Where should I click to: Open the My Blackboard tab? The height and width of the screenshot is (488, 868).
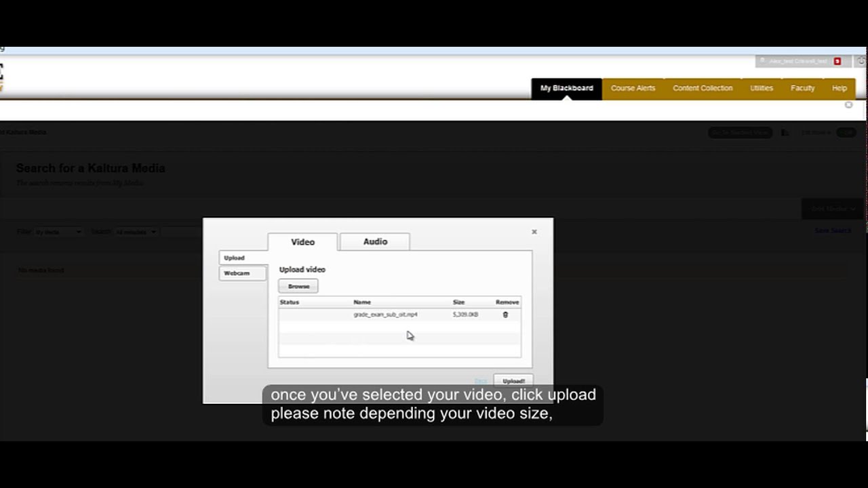click(566, 88)
